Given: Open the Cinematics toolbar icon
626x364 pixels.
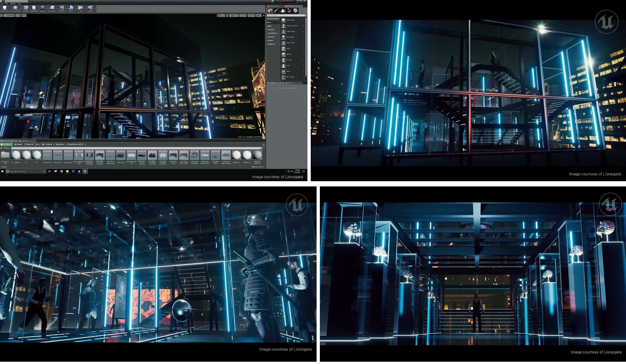Looking at the screenshot, I should (x=62, y=8).
